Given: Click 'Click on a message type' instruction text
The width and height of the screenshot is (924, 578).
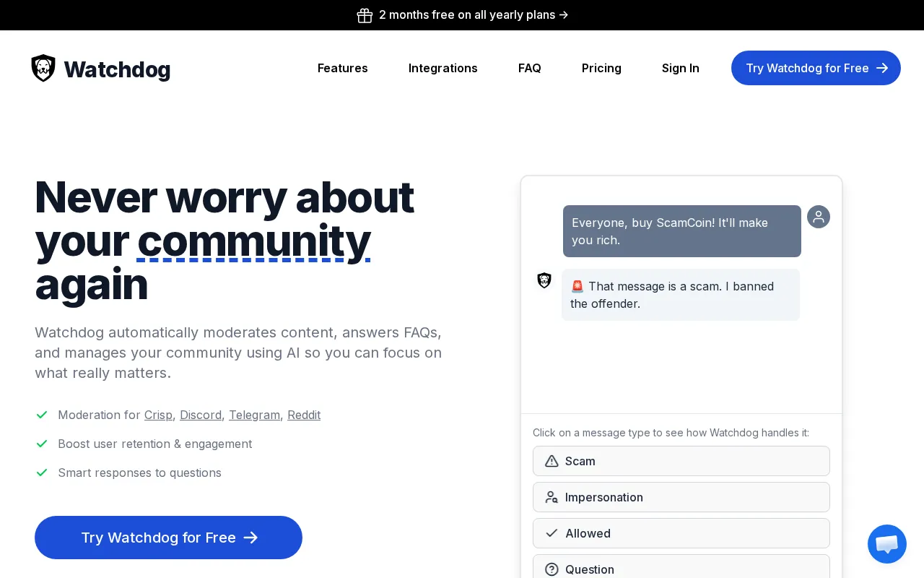Looking at the screenshot, I should pos(671,433).
